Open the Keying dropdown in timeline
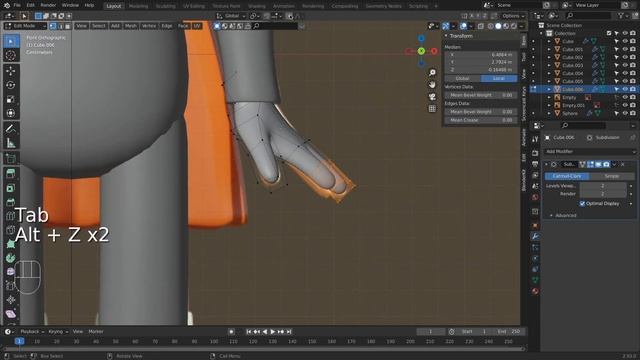The width and height of the screenshot is (640, 360). coord(58,331)
